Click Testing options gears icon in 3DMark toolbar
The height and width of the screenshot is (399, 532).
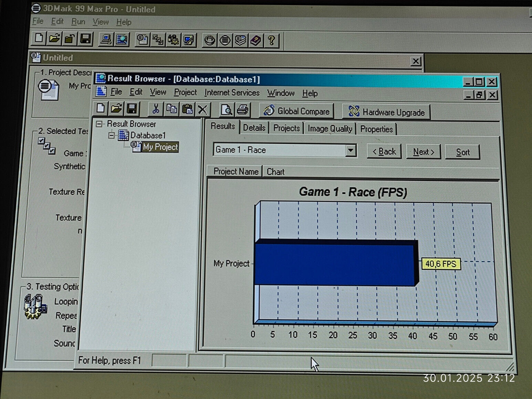pyautogui.click(x=173, y=40)
